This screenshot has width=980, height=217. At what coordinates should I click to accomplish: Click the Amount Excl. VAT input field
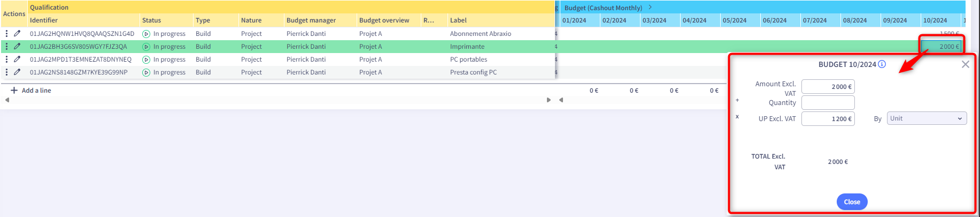pyautogui.click(x=828, y=87)
